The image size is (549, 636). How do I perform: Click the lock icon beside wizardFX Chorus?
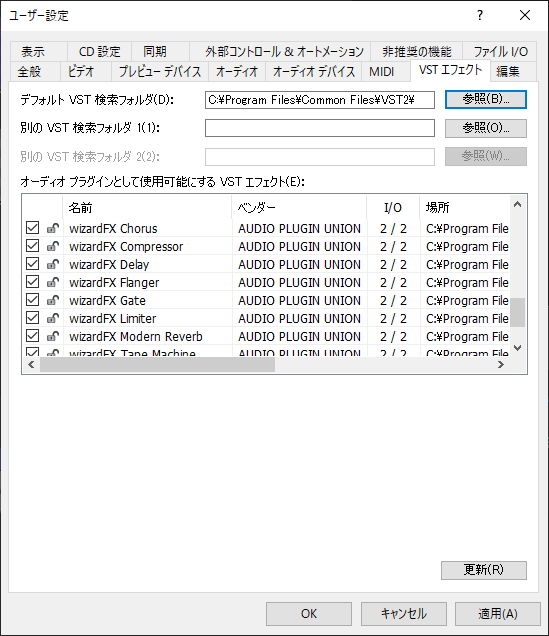[x=53, y=228]
